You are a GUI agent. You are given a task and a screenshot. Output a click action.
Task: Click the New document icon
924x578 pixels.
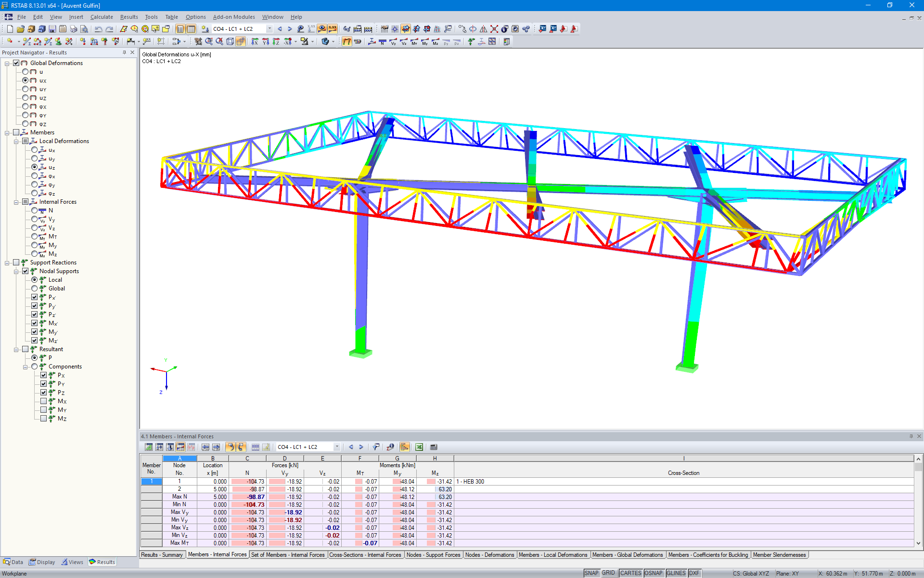(10, 29)
